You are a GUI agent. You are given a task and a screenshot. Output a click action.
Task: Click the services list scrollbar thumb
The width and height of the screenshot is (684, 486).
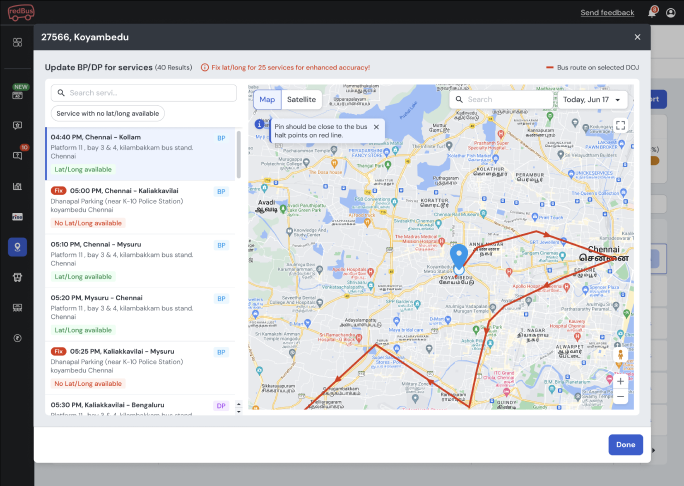point(239,155)
